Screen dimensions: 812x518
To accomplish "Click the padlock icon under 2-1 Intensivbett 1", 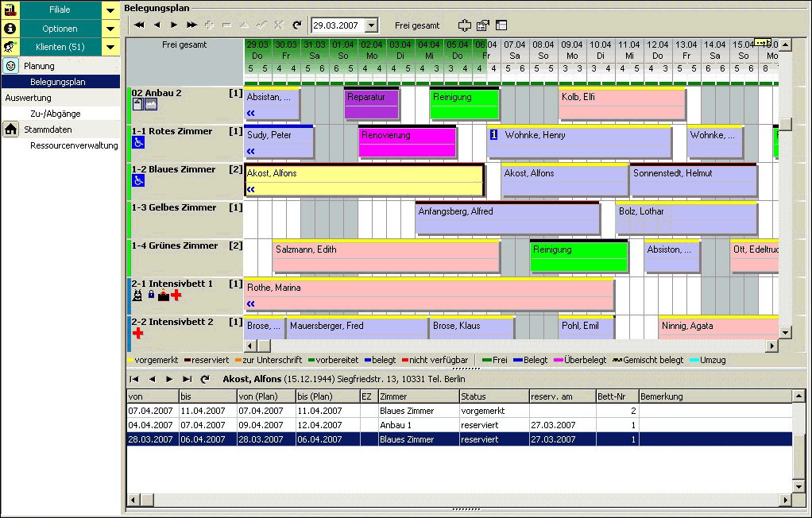I will [x=151, y=296].
